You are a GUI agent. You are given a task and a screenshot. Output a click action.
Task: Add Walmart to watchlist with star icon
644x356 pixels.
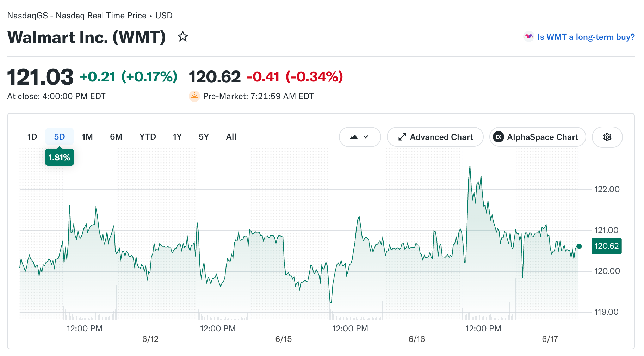(182, 36)
